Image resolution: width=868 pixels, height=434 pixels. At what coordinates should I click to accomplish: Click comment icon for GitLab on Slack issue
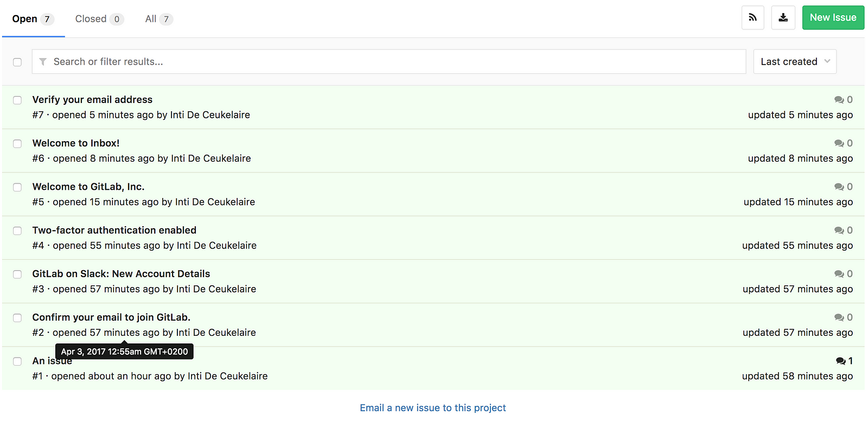(839, 274)
